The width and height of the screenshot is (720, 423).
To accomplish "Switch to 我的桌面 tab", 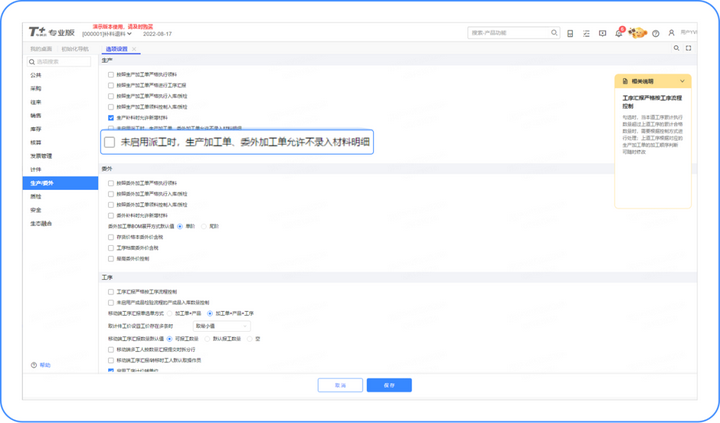I will [41, 49].
